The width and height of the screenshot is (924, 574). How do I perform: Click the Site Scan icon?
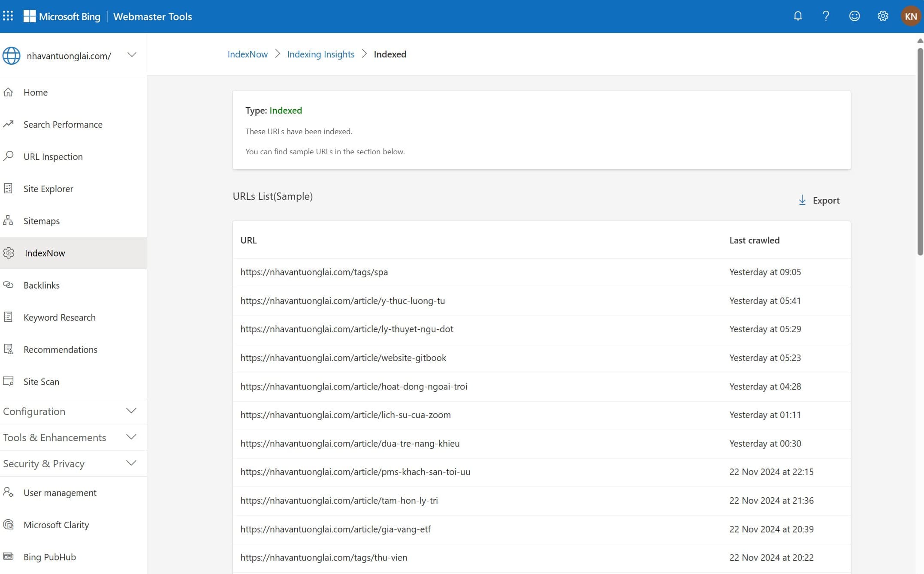coord(8,382)
